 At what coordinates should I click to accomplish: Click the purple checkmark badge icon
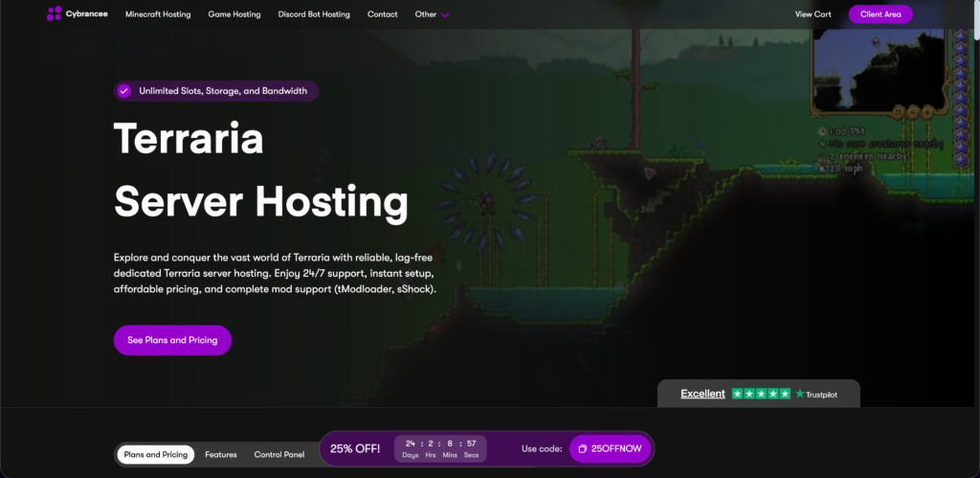point(123,91)
